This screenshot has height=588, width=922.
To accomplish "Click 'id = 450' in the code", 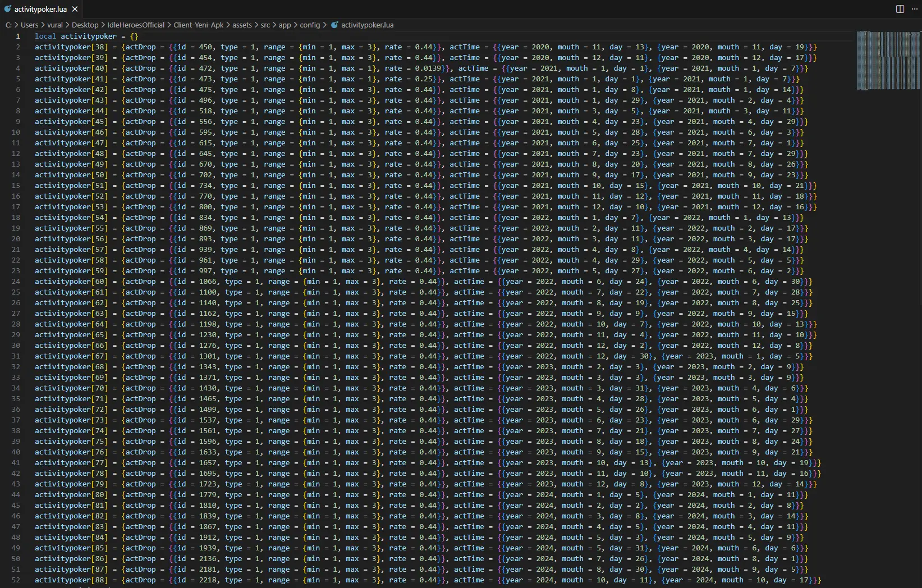I will 194,47.
